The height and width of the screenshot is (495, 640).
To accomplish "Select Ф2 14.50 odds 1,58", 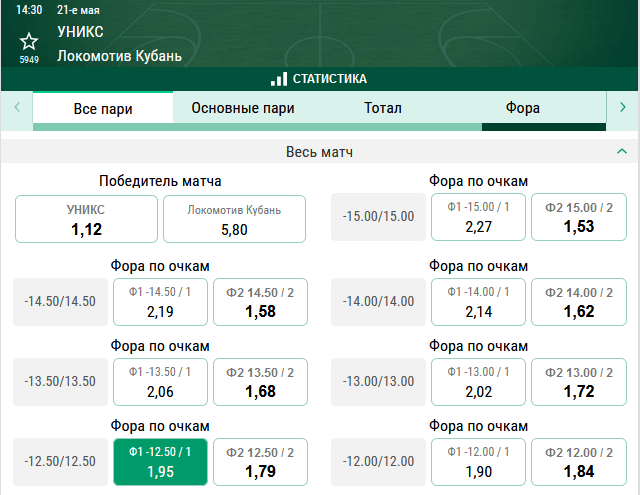I will tap(260, 302).
